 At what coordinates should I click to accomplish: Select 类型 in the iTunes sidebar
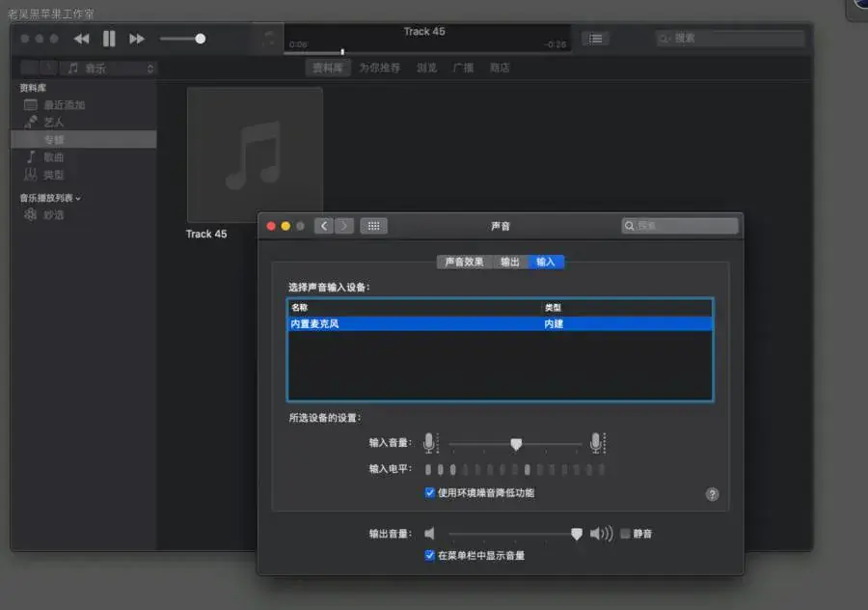tap(83, 175)
